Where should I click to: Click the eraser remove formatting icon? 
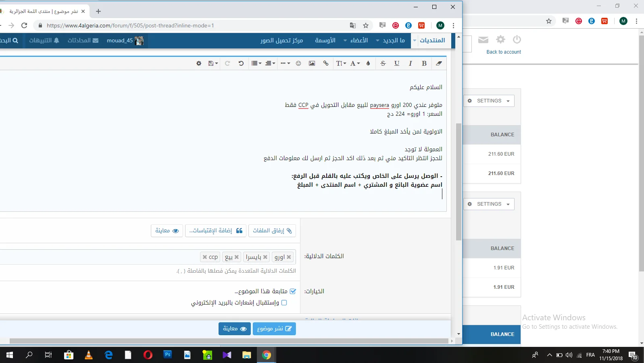coord(439,63)
